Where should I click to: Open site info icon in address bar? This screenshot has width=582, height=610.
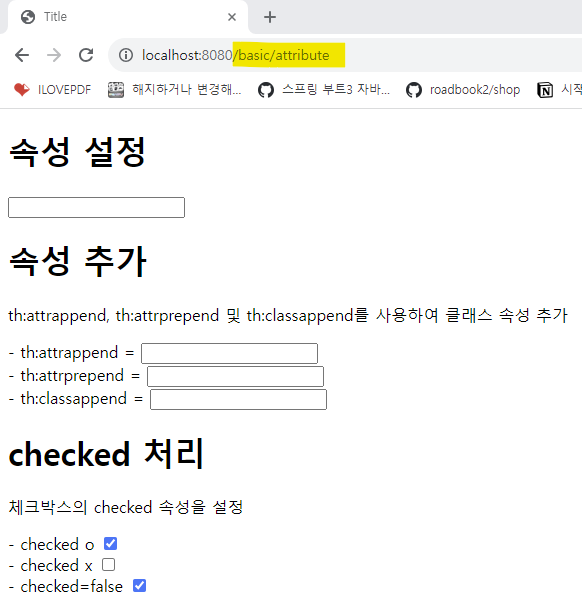pos(126,55)
